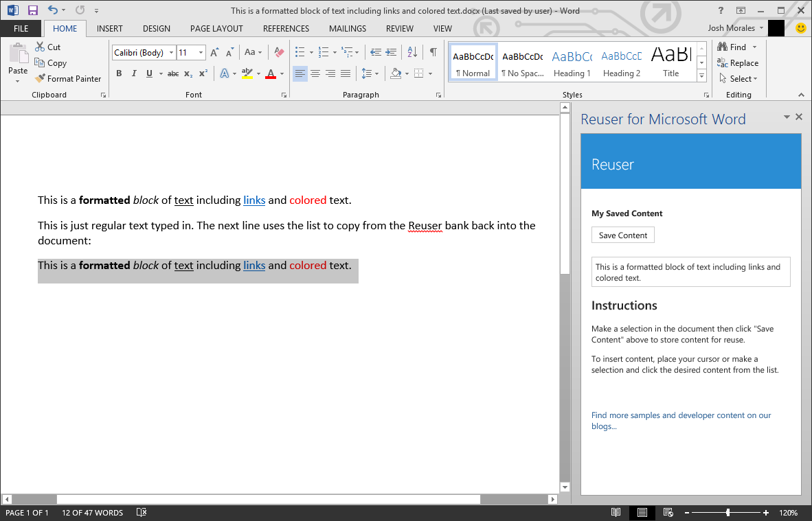812x521 pixels.
Task: Toggle bold formatting
Action: pos(119,73)
